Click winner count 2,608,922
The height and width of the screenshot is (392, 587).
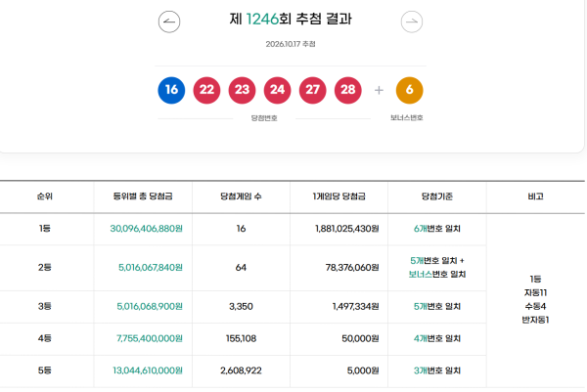click(x=241, y=370)
